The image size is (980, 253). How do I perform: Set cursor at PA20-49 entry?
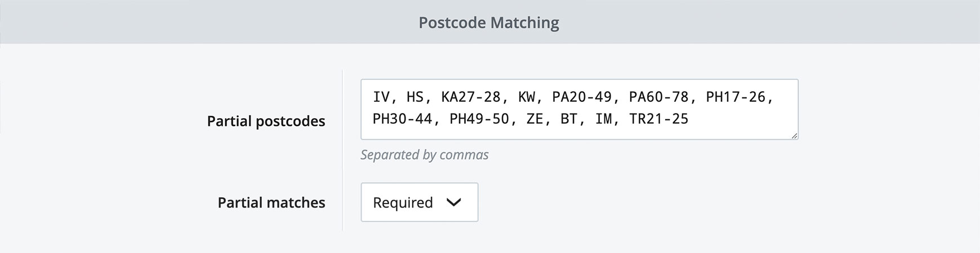pyautogui.click(x=582, y=97)
